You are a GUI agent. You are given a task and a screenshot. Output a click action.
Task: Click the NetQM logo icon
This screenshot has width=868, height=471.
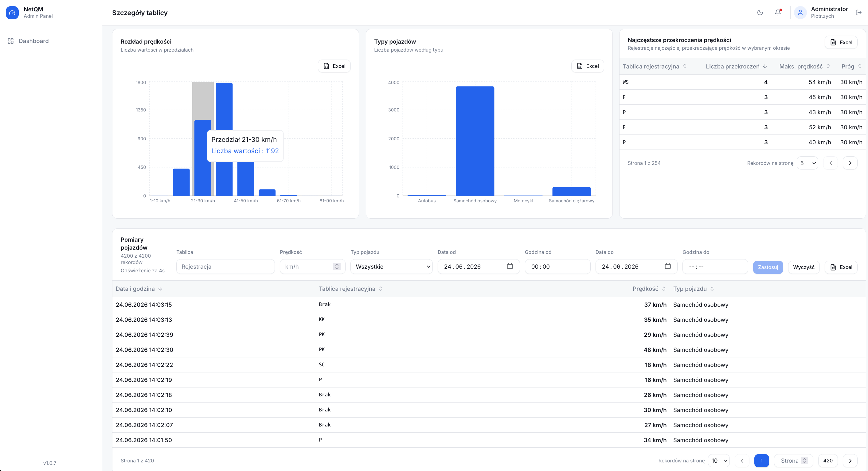(12, 13)
